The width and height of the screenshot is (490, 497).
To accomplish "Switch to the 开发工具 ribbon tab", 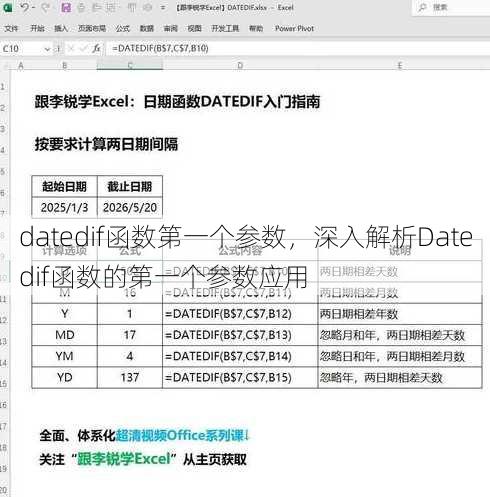I will [x=225, y=29].
